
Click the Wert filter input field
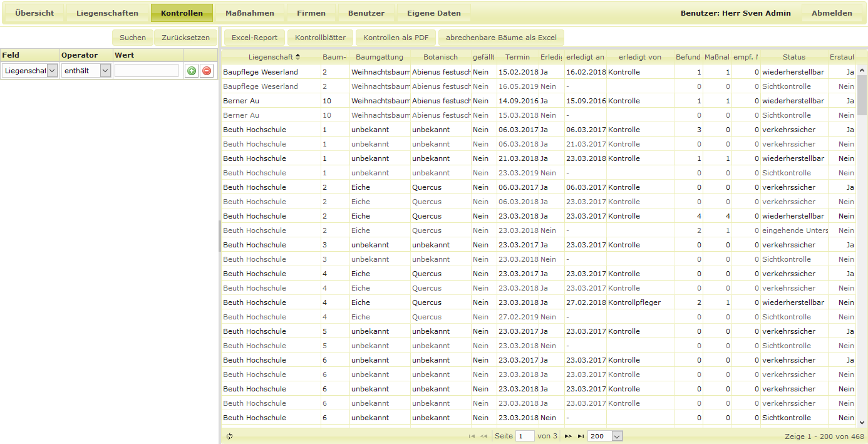147,71
